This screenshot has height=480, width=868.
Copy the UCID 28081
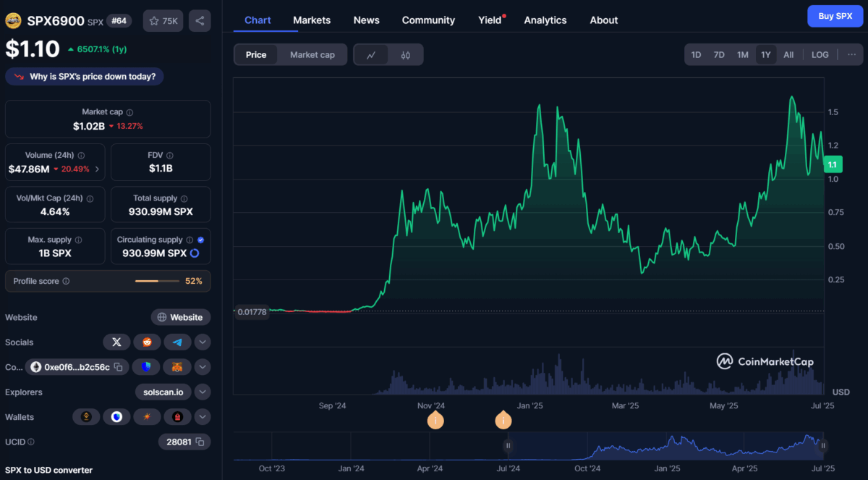tap(200, 442)
